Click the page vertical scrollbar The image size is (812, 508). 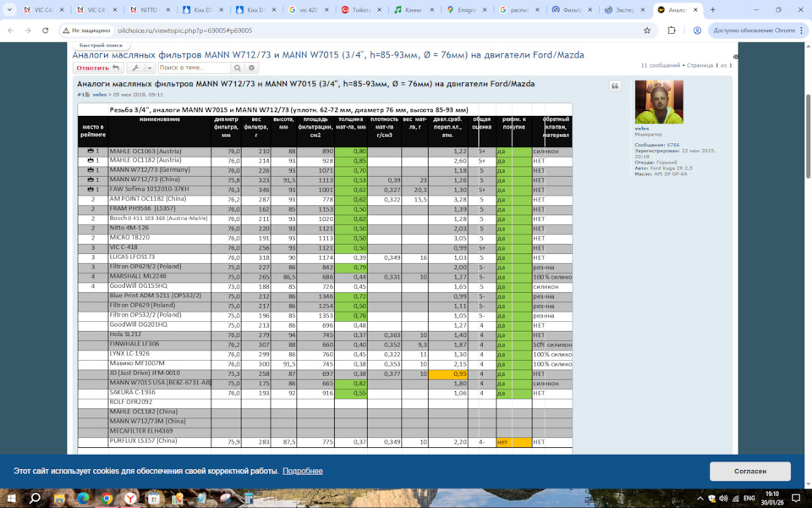808,136
